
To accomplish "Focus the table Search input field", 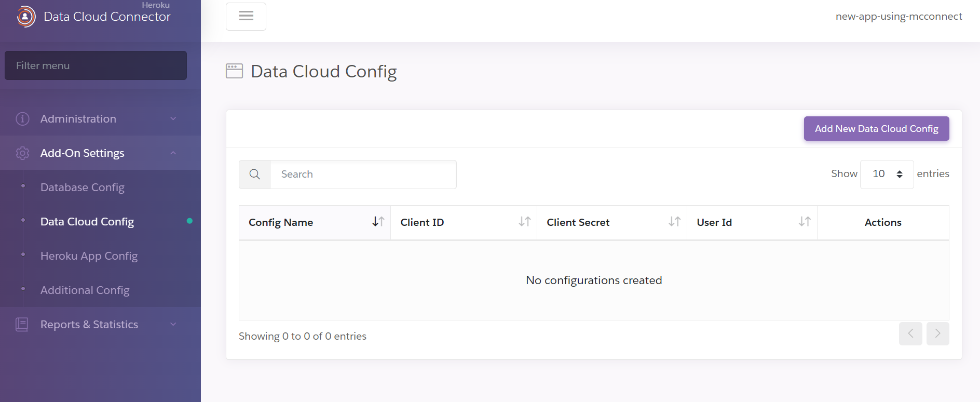I will [x=363, y=175].
